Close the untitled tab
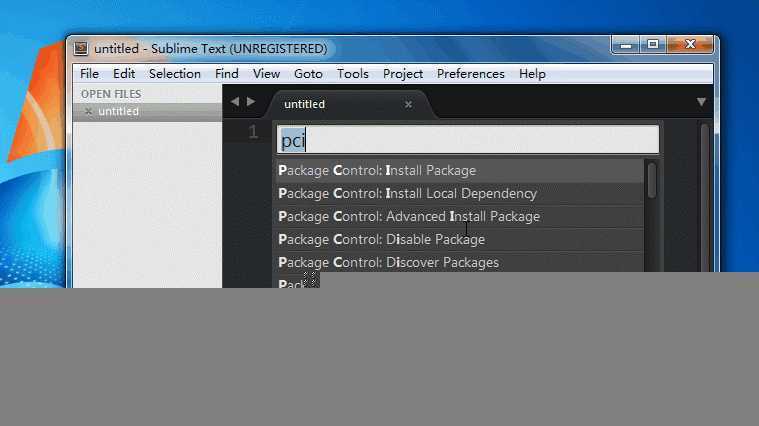This screenshot has height=426, width=759. [x=409, y=104]
